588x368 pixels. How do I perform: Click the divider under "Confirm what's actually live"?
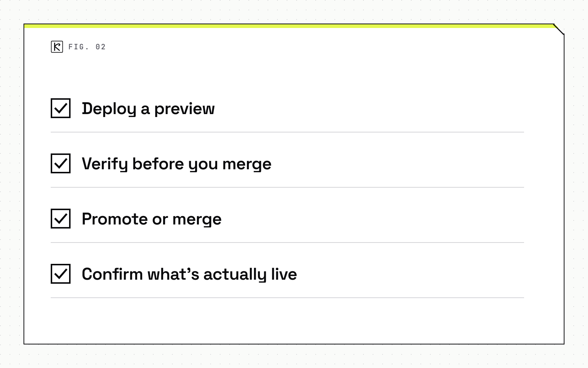coord(287,298)
